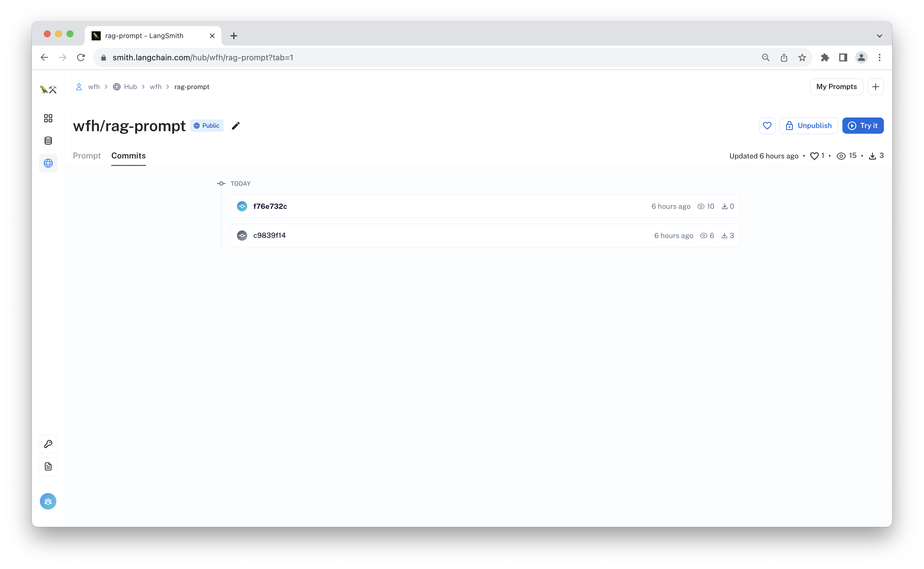Click the 0 downloads count on f76e732c

click(728, 206)
